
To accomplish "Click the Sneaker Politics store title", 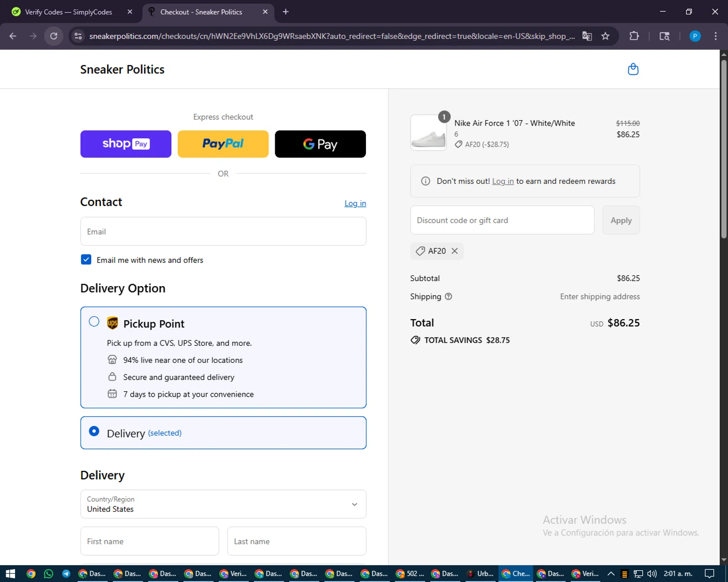I will point(122,69).
